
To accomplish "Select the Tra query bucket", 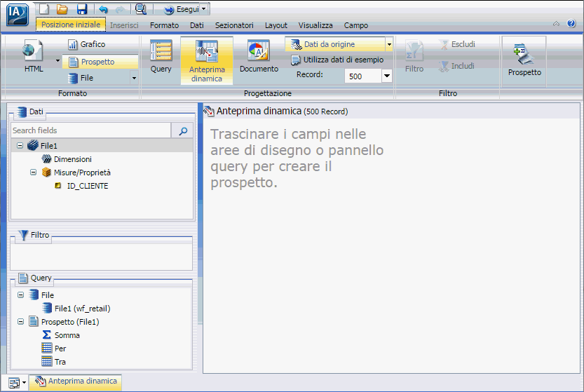I will click(60, 362).
